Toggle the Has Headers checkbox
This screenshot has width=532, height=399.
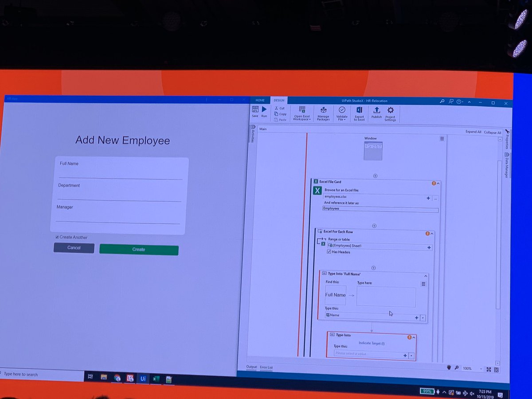tap(329, 252)
